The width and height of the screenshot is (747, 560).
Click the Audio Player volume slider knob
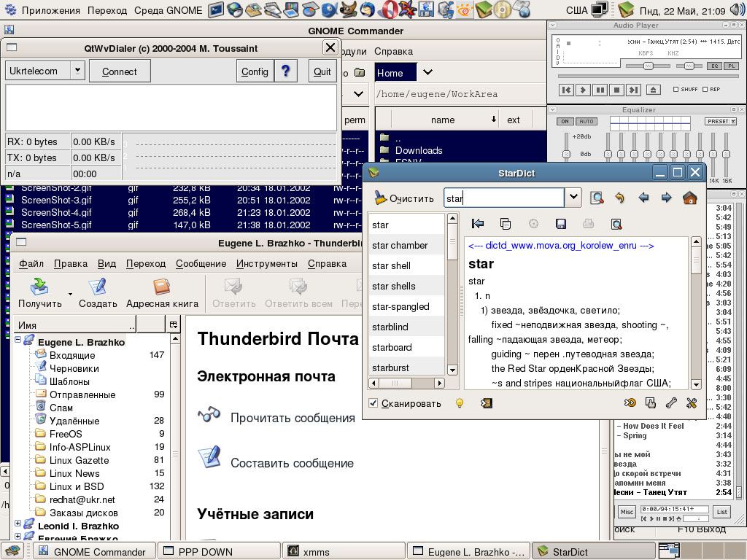tap(648, 66)
